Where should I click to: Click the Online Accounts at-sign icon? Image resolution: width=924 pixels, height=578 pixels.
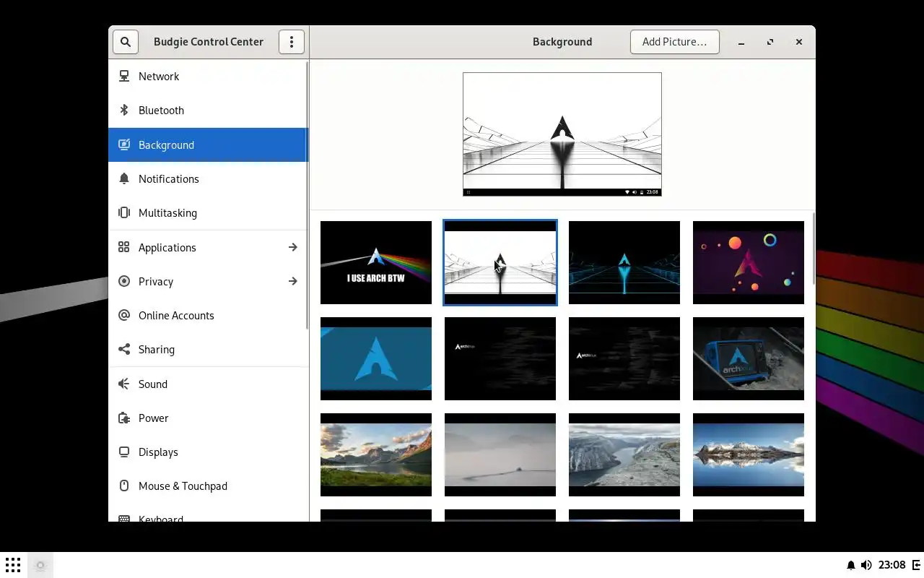coord(124,315)
